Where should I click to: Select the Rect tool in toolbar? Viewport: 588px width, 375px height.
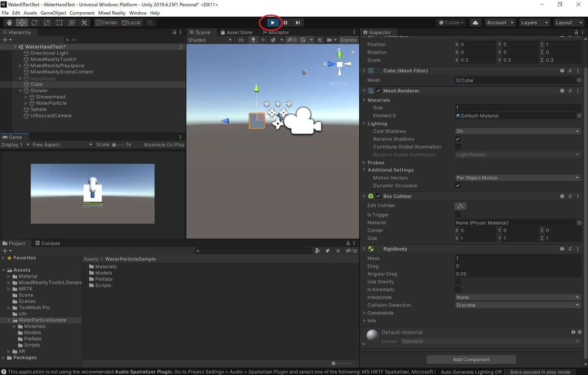59,23
